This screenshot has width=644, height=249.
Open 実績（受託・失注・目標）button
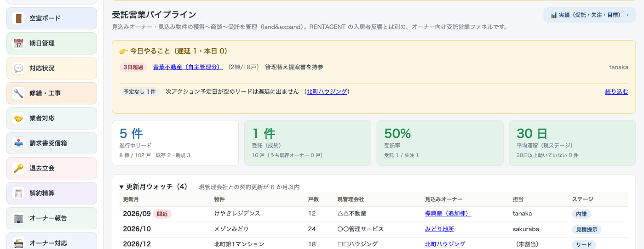point(589,15)
